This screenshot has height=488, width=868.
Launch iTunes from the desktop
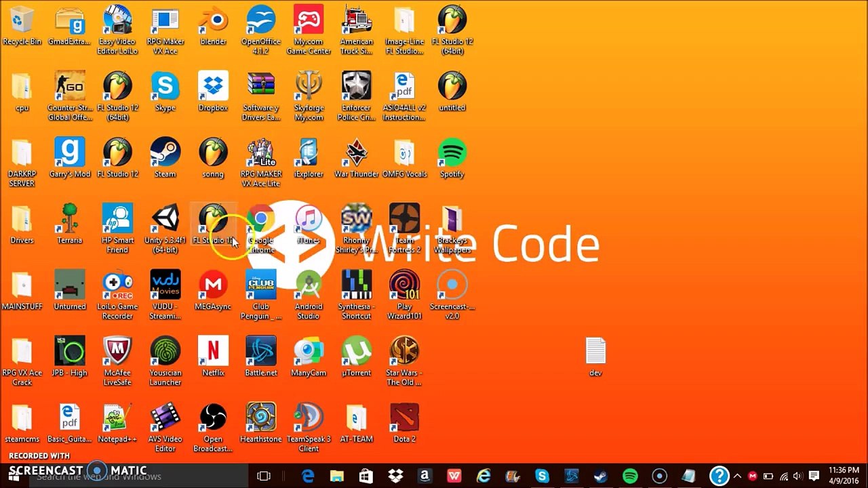tap(309, 224)
